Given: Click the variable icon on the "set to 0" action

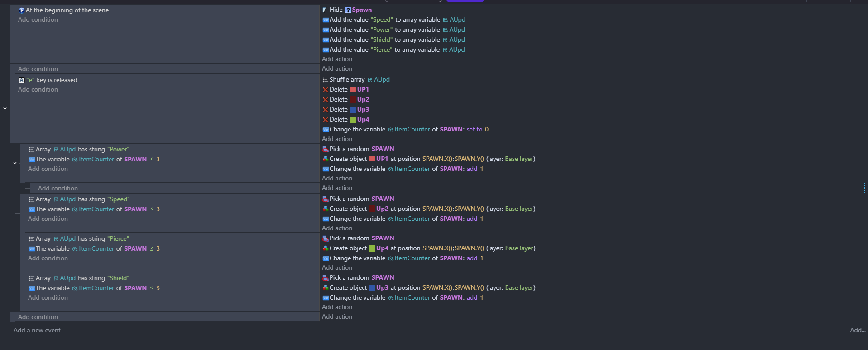Looking at the screenshot, I should coord(325,130).
